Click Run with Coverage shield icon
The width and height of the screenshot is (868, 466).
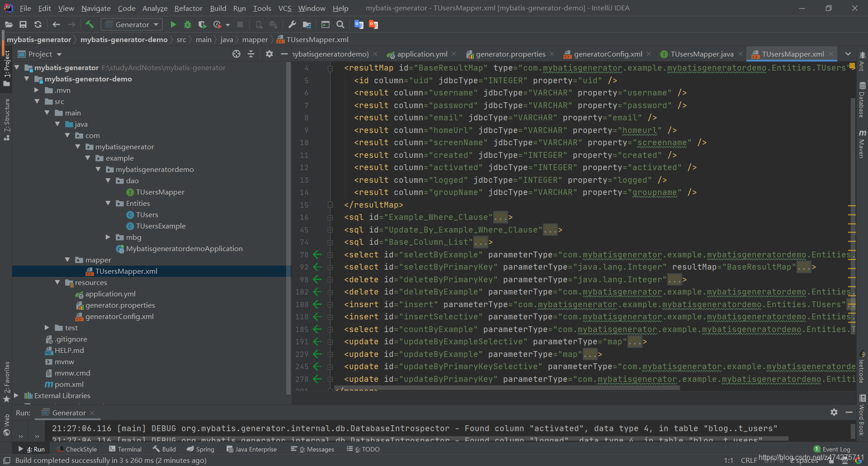click(202, 24)
